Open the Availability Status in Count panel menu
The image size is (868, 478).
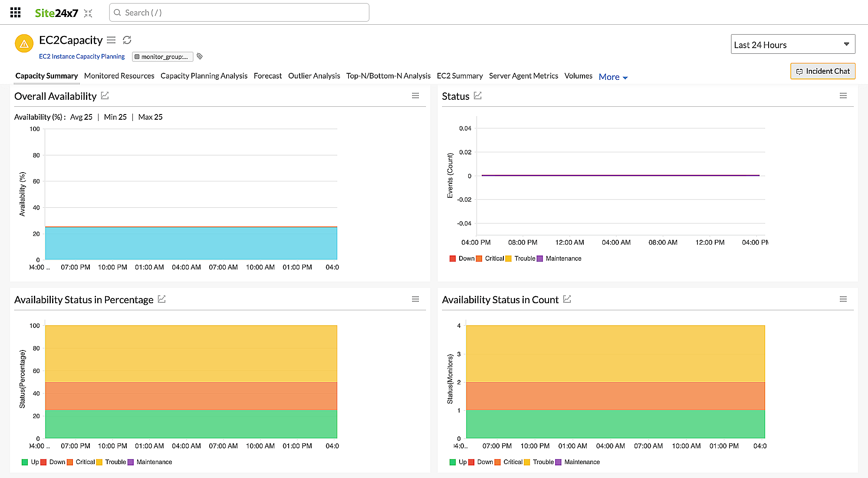click(843, 299)
